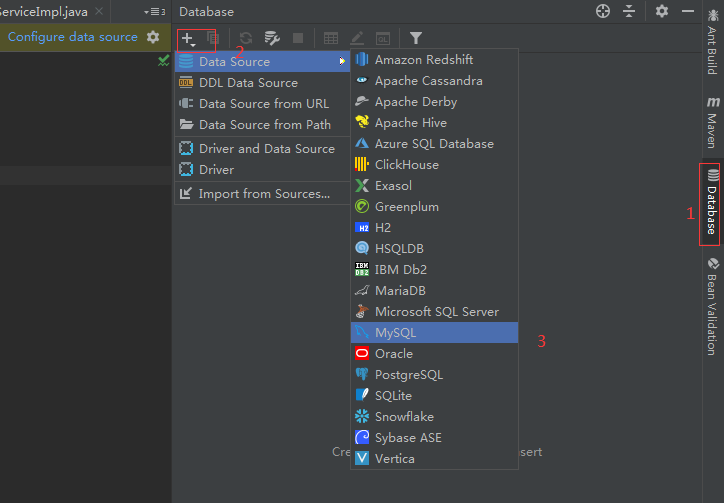Select IBM Db2 data source
Viewport: 724px width, 503px height.
click(434, 270)
